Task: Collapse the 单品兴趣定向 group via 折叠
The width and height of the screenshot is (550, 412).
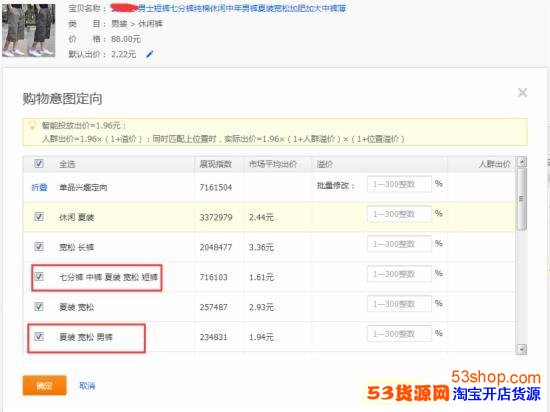Action: click(39, 187)
